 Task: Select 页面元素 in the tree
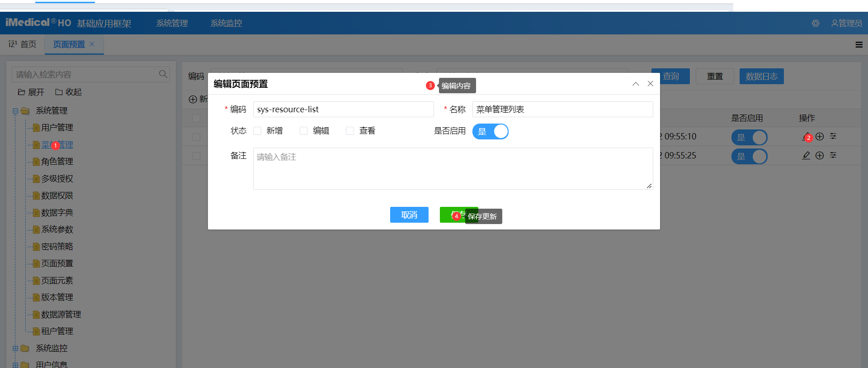tap(57, 280)
